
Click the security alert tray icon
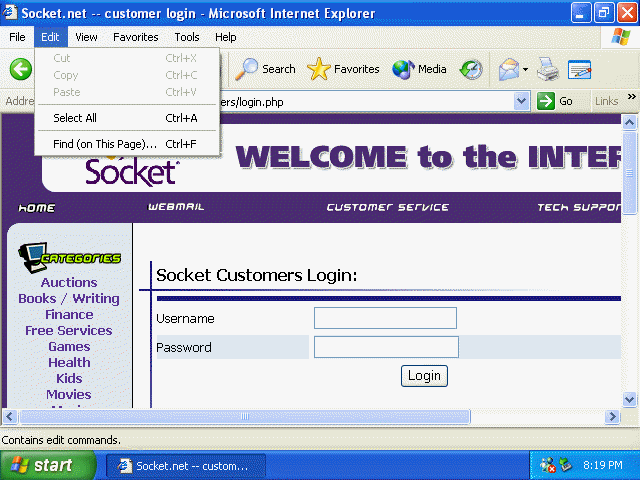(548, 465)
